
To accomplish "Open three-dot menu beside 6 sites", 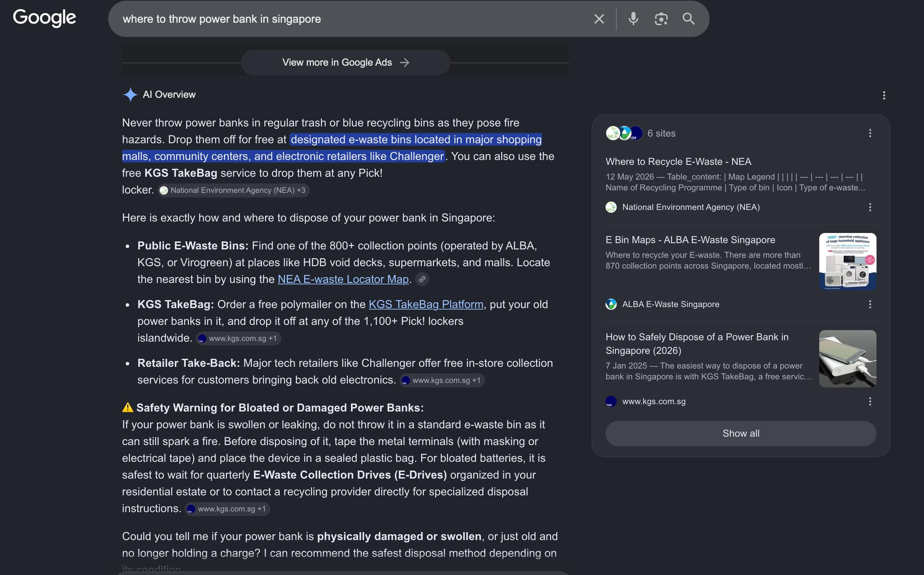I will (870, 133).
